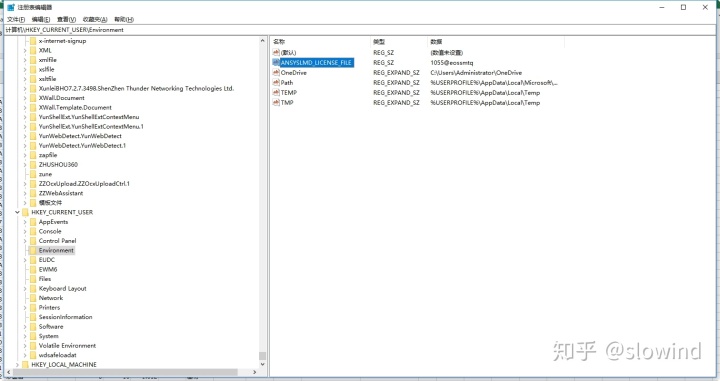Click the tree pane horizontal scrollbar thumb
The image size is (720, 381).
pyautogui.click(x=125, y=372)
